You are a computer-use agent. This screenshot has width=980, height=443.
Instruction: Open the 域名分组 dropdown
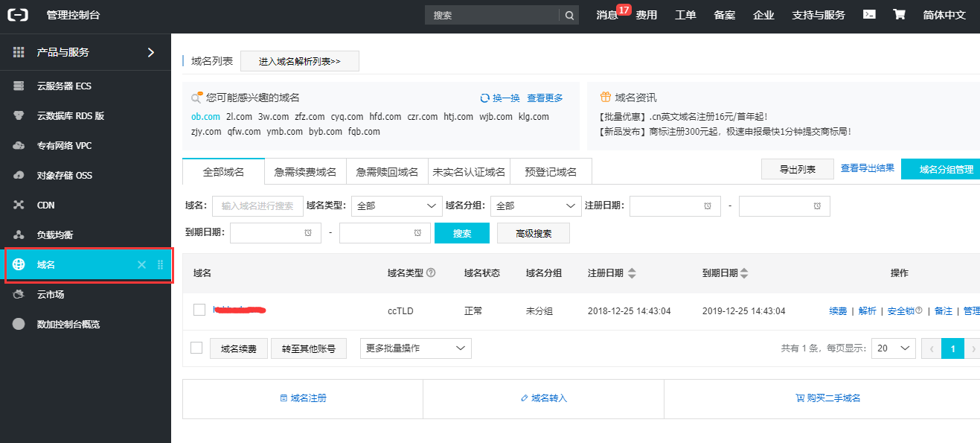tap(536, 205)
